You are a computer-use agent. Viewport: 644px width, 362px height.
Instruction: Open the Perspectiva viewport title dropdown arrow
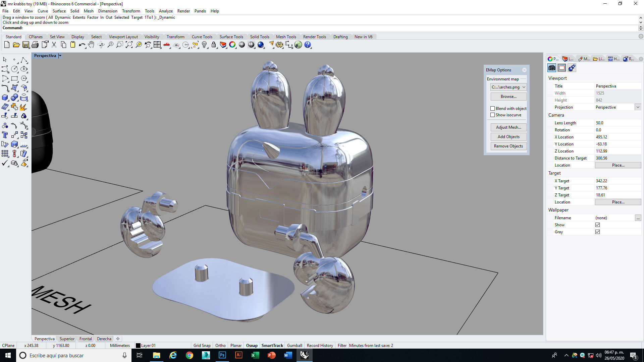click(x=60, y=56)
